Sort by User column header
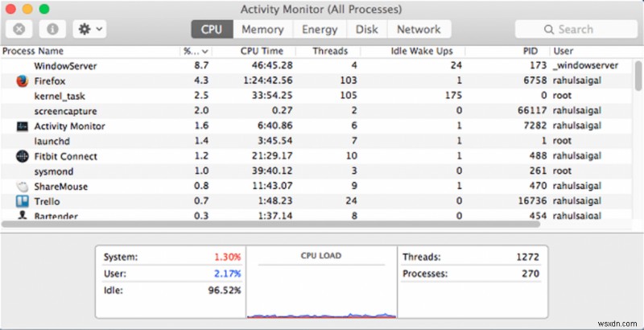This screenshot has height=330, width=644. pos(563,51)
